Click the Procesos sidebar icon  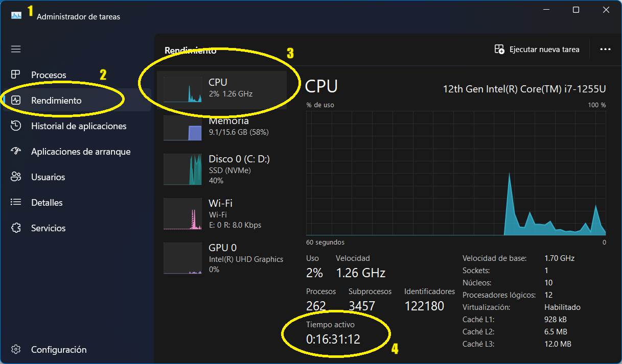tap(15, 75)
